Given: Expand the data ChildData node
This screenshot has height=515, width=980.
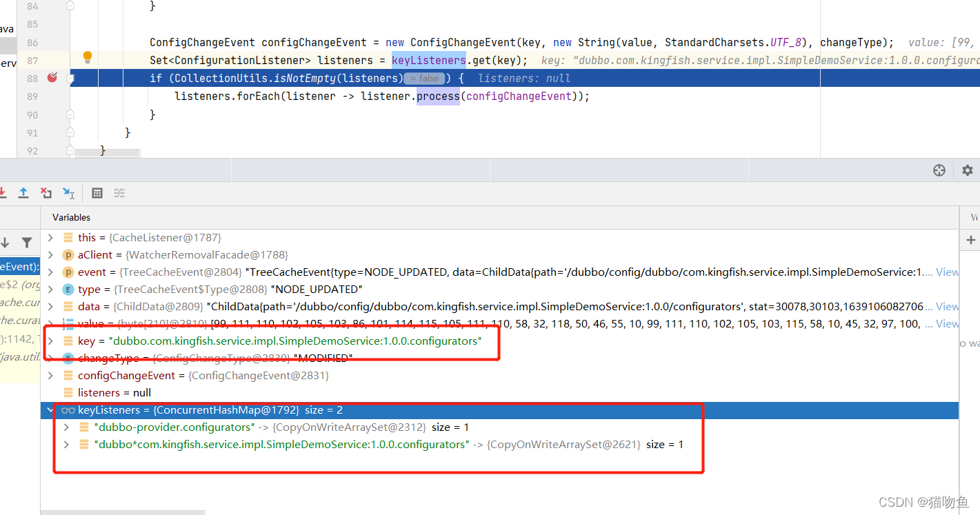Looking at the screenshot, I should (50, 307).
